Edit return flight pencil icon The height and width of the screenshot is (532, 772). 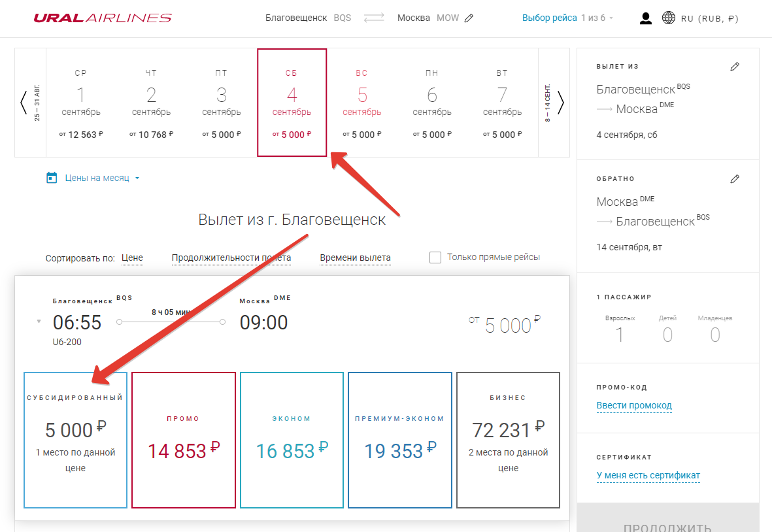(x=735, y=179)
